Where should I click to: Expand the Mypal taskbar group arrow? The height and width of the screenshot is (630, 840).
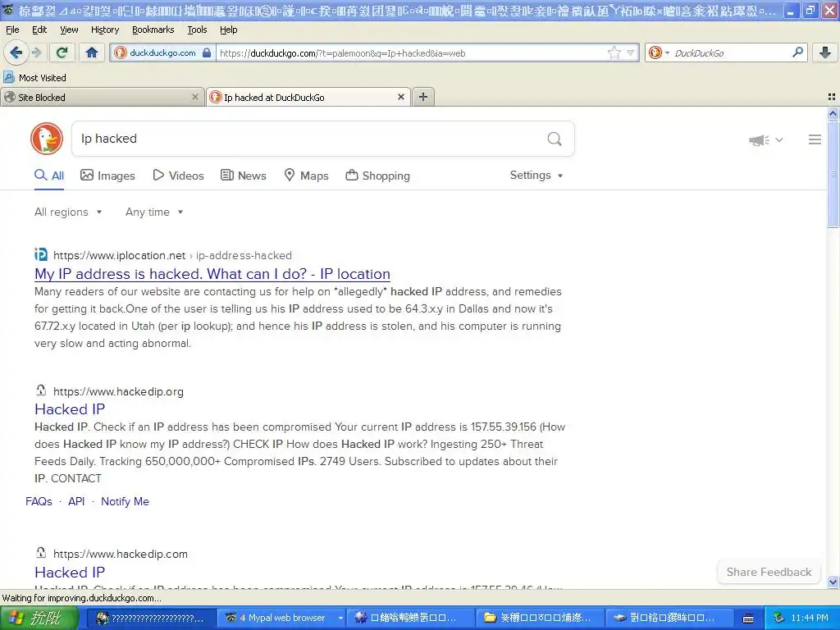click(x=340, y=618)
